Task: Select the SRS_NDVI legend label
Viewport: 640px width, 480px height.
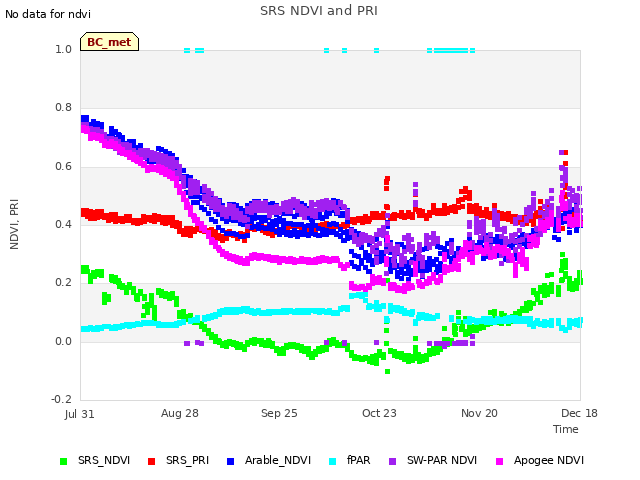Action: [104, 460]
